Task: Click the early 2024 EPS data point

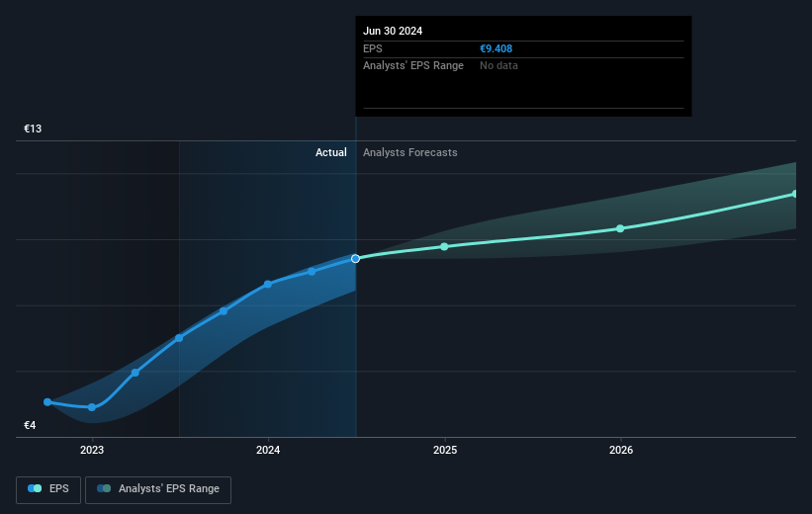Action: pos(268,284)
